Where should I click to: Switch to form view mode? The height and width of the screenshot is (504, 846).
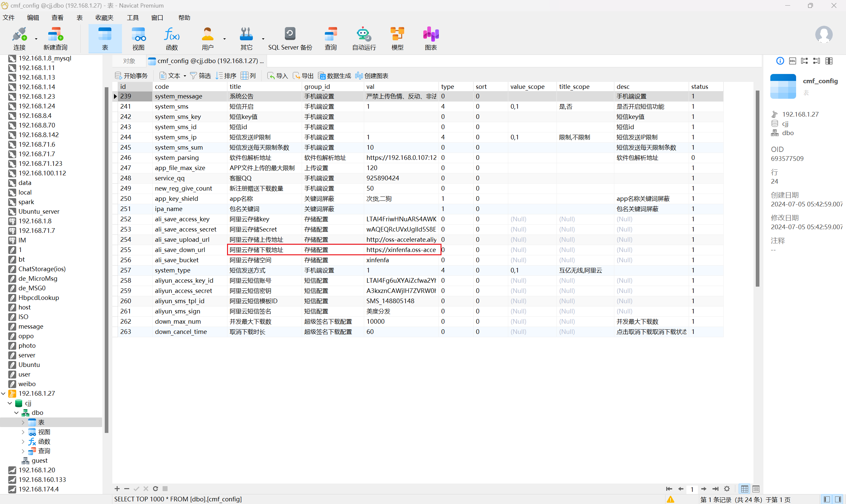756,489
